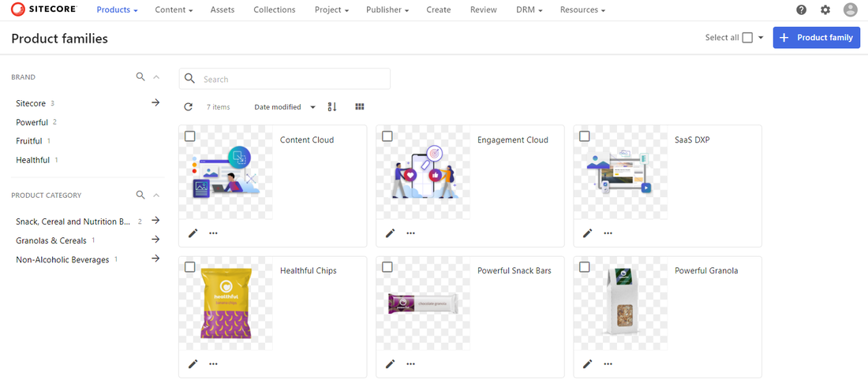Go to the Collections page
868x383 pixels.
[275, 10]
